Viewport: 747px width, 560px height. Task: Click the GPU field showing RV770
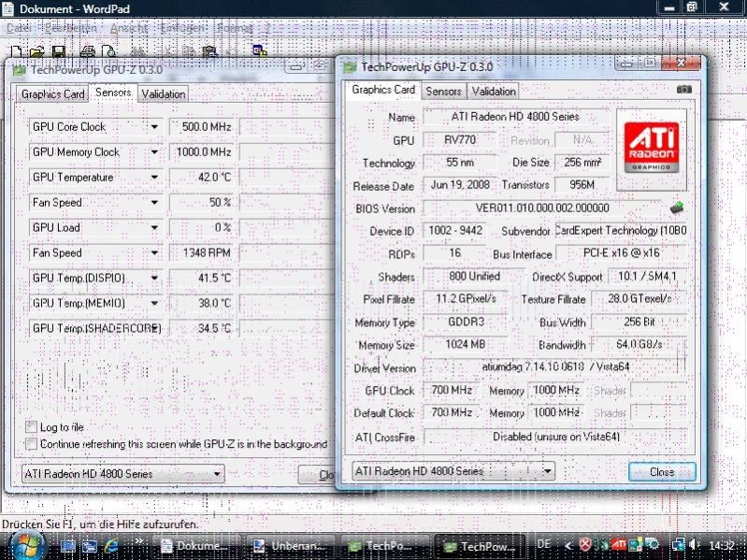coord(460,140)
